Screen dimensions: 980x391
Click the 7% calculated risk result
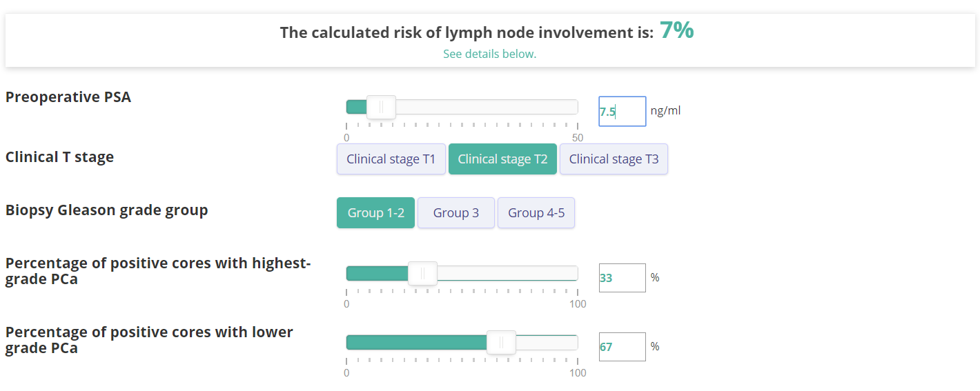(676, 30)
